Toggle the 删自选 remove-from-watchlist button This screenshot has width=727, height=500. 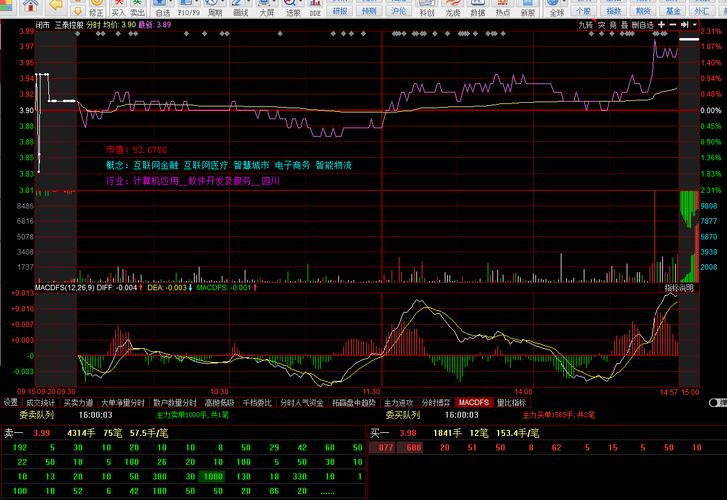tap(644, 24)
